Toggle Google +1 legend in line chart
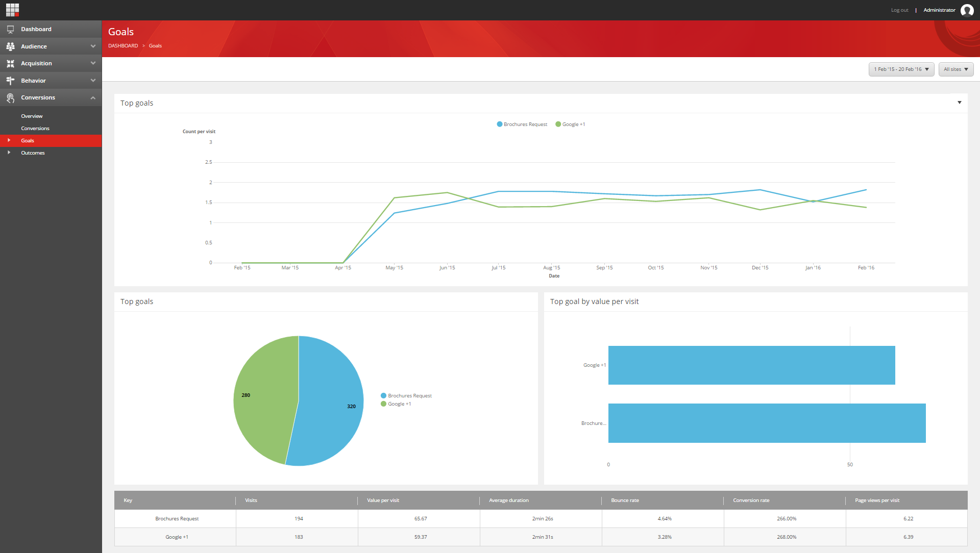The image size is (980, 553). [x=570, y=124]
